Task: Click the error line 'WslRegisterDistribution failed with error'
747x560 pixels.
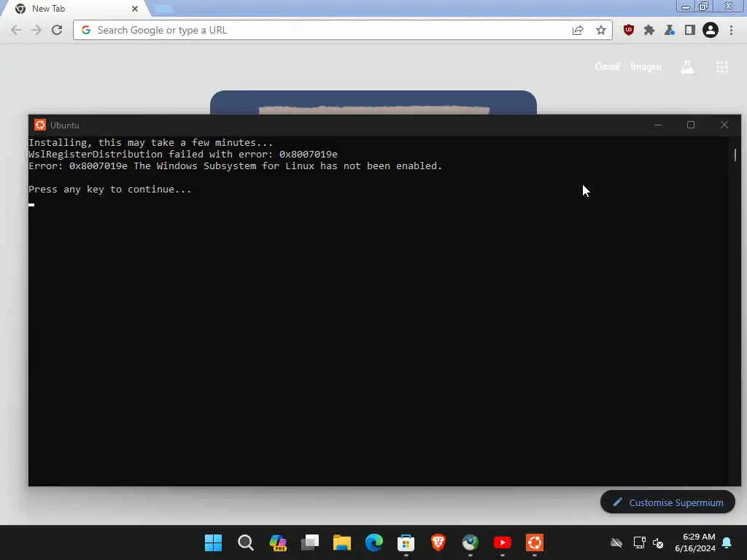Action: (183, 155)
